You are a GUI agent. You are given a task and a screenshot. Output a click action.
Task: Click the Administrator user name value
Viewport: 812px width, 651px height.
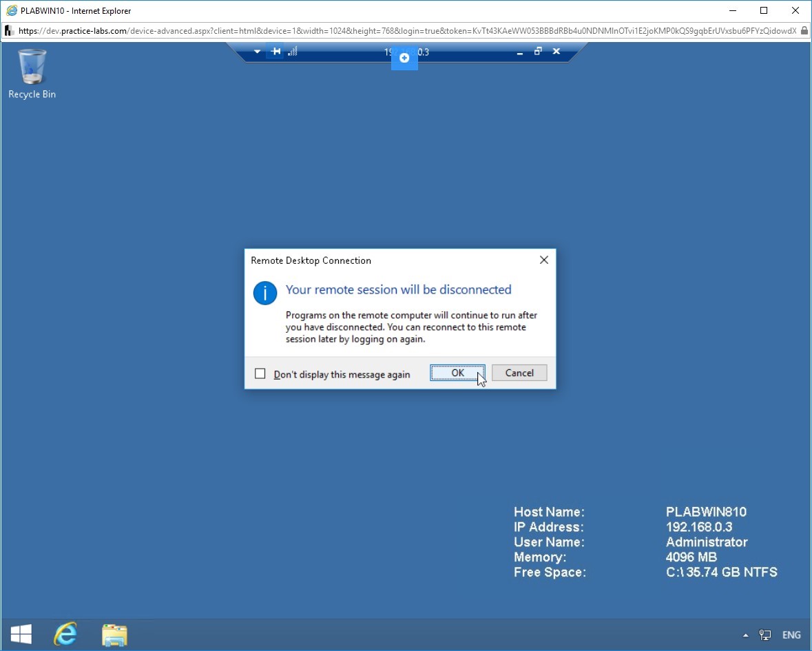[707, 541]
